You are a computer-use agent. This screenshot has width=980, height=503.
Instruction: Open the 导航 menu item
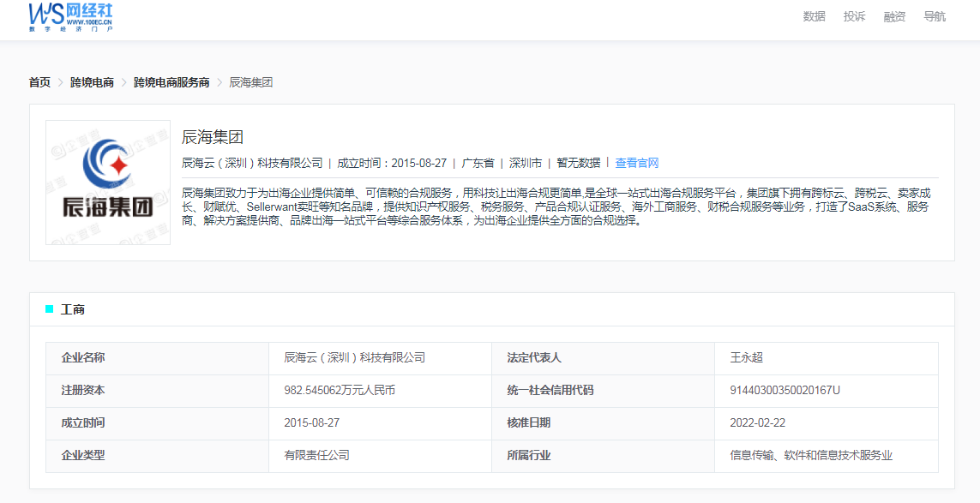(x=935, y=17)
